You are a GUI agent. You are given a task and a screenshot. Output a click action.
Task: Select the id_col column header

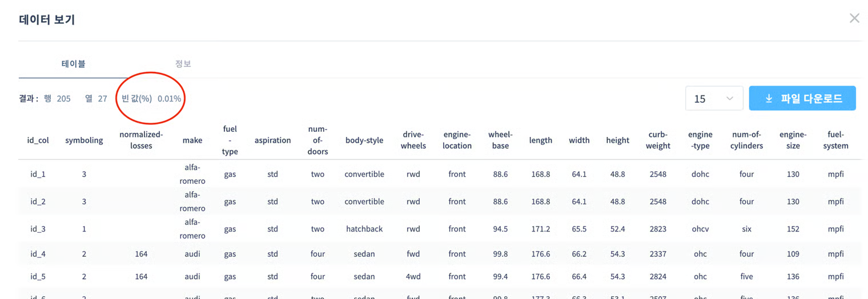[x=38, y=140]
